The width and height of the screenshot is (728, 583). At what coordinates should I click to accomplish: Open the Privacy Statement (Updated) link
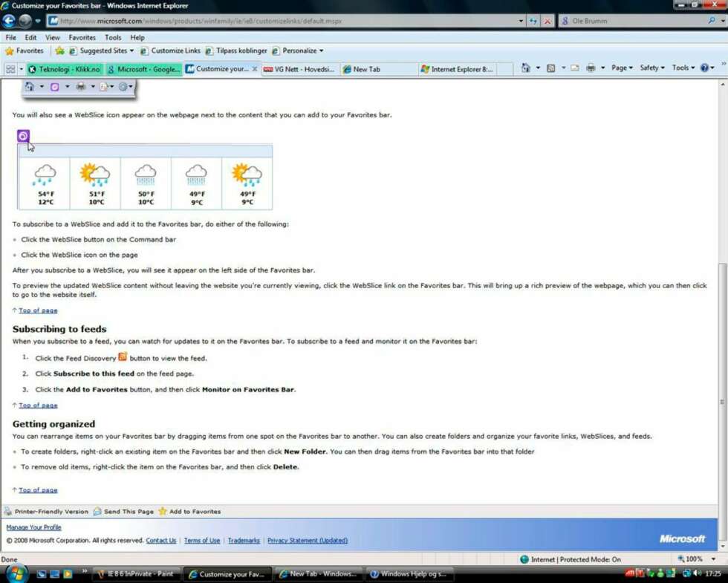(x=308, y=541)
